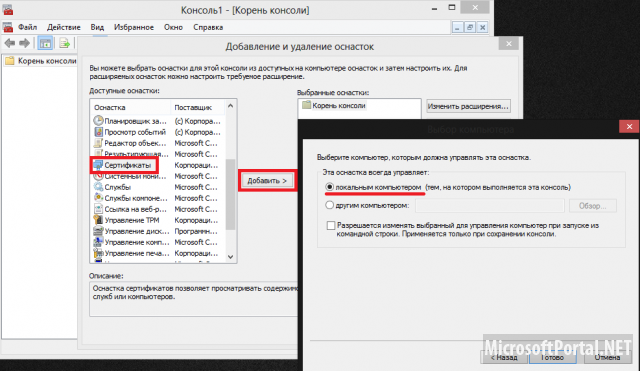
Task: Click the snap-in list scroll up arrow
Action: [230, 106]
